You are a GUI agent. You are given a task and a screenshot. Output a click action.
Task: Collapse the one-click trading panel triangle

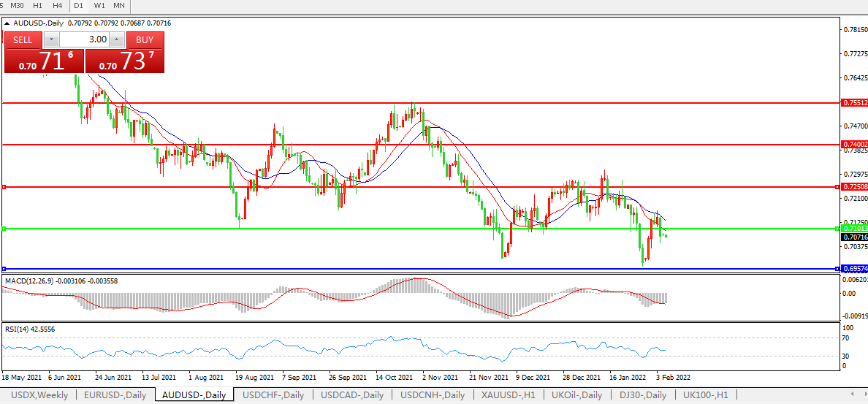[x=7, y=23]
